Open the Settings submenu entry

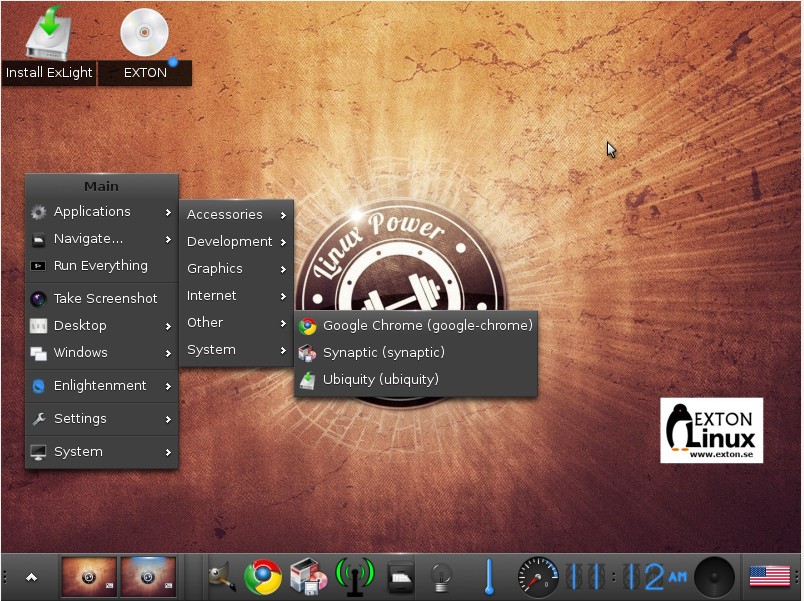pyautogui.click(x=102, y=419)
